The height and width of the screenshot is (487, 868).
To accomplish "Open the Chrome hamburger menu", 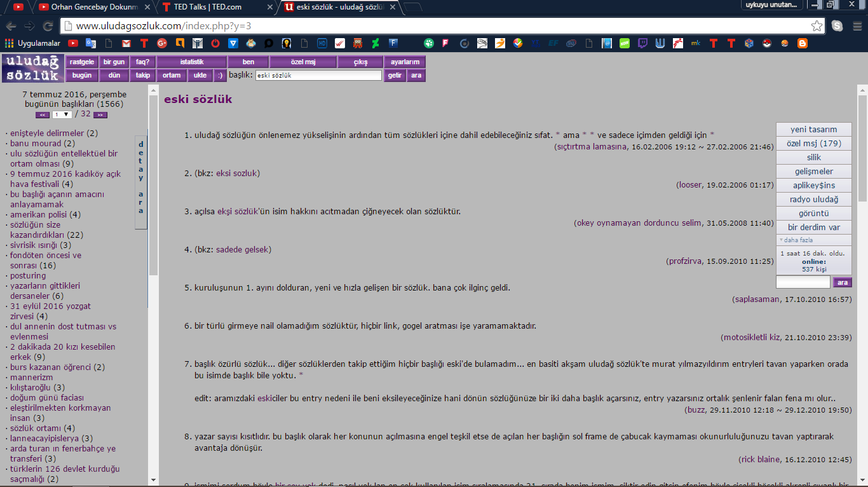I will coord(856,26).
